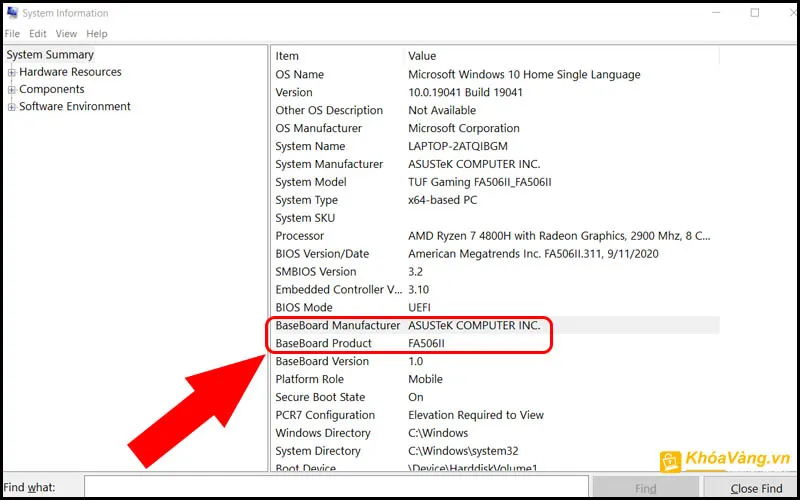Select the Processor row
The image size is (800, 500).
(300, 236)
